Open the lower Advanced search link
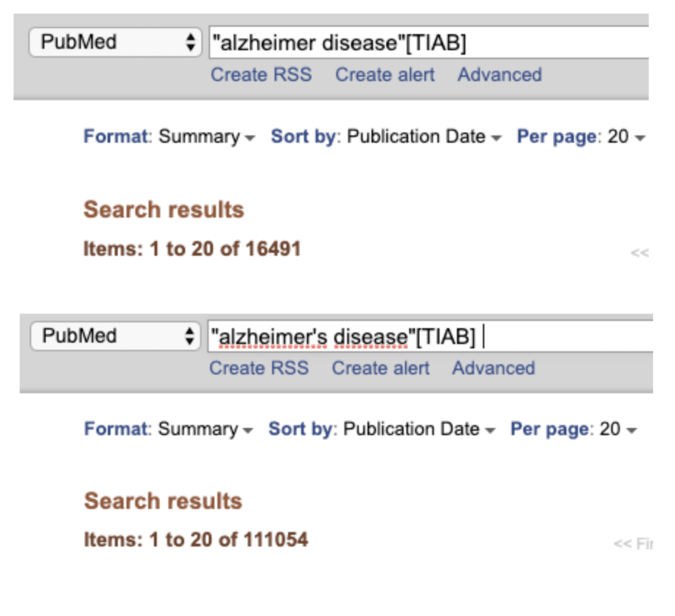675x616 pixels. 493,368
